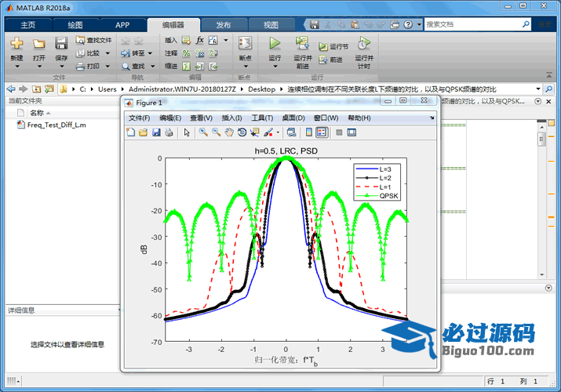
Task: Toggle the Insert Colorbar button
Action: [309, 132]
